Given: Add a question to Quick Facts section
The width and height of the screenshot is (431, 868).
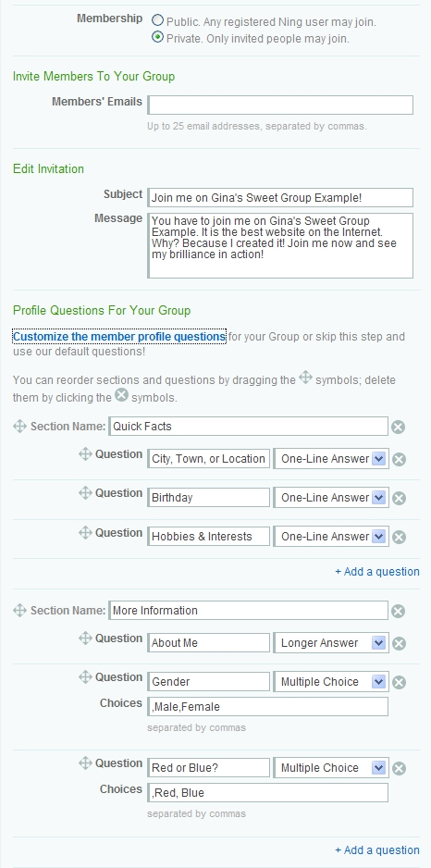Looking at the screenshot, I should click(x=377, y=571).
